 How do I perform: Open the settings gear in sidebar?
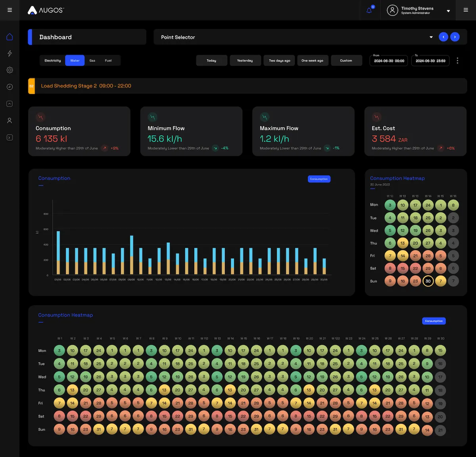(10, 70)
